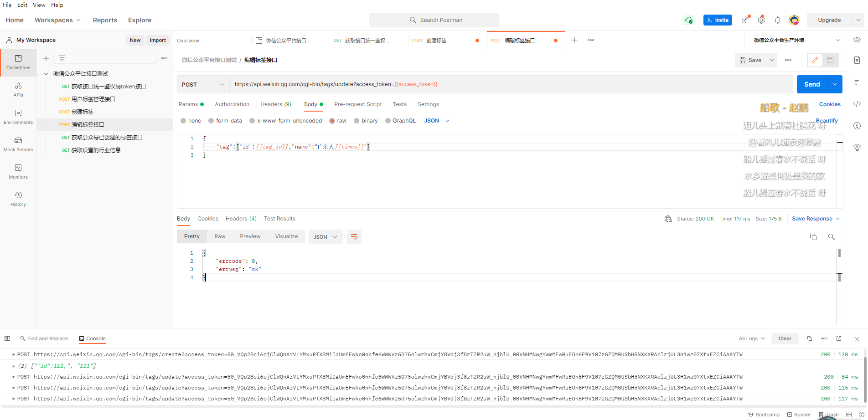Open the notifications bell

click(778, 20)
